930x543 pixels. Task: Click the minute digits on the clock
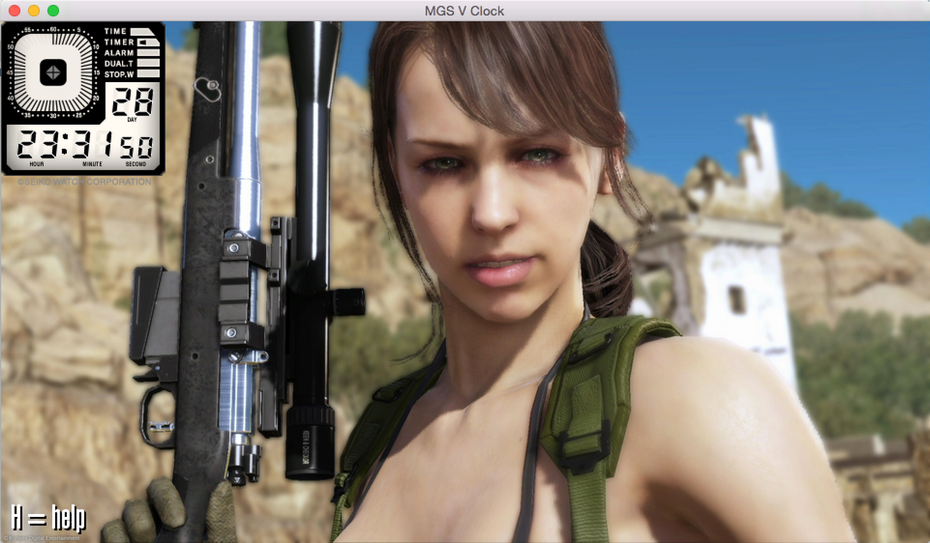tap(90, 145)
